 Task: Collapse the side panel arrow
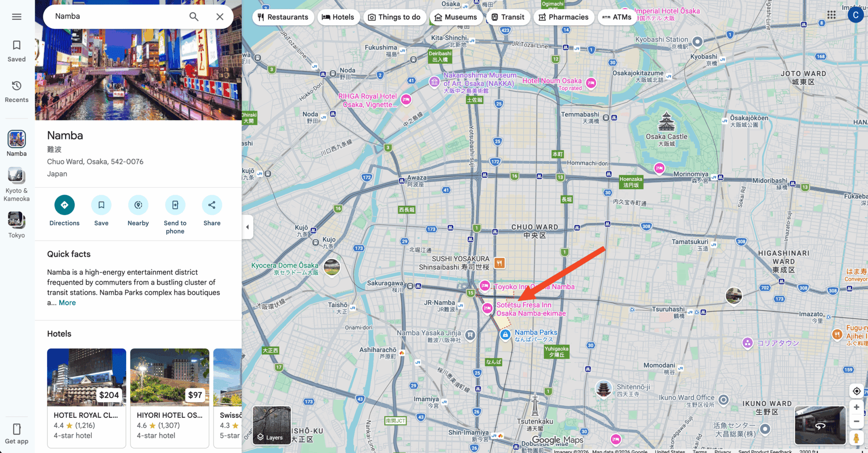pyautogui.click(x=247, y=227)
